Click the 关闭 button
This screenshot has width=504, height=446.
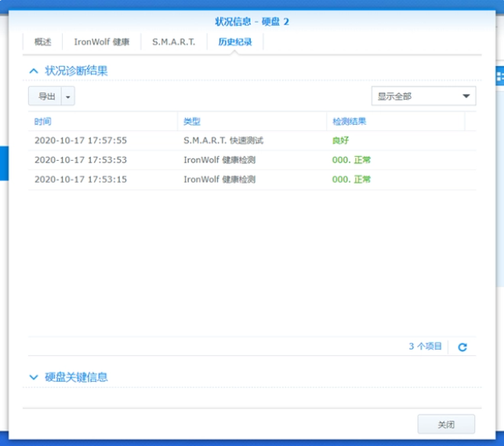click(x=446, y=424)
